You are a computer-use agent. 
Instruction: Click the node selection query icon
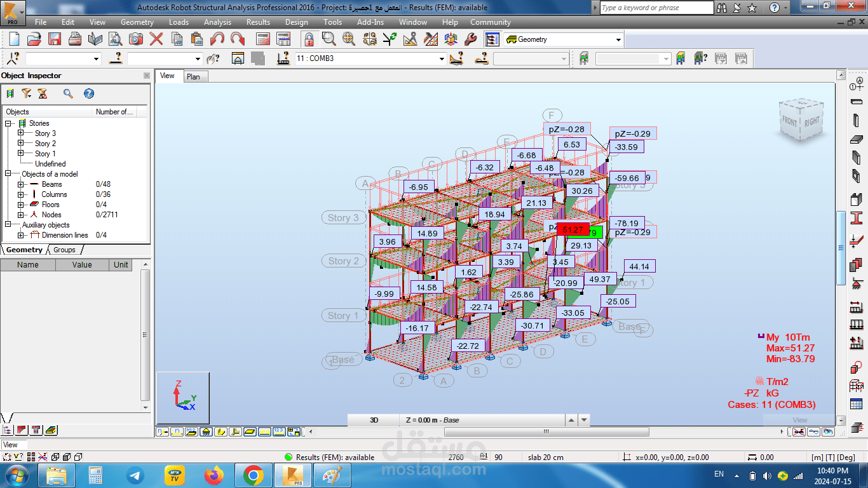tap(14, 58)
